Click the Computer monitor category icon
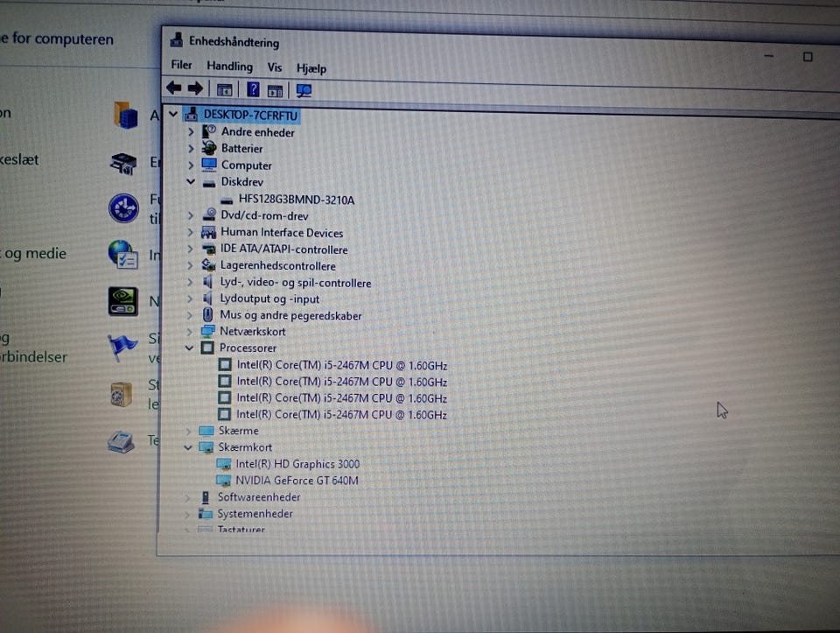The image size is (840, 633). click(209, 165)
